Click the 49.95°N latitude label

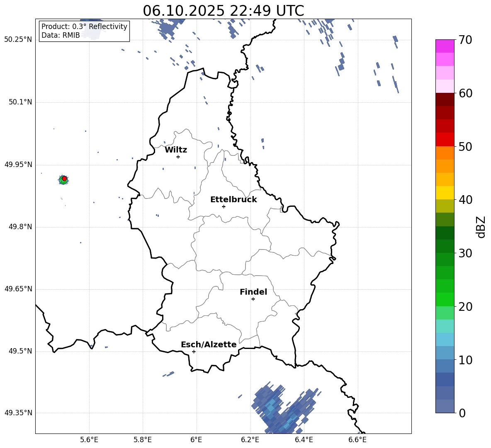coord(18,165)
